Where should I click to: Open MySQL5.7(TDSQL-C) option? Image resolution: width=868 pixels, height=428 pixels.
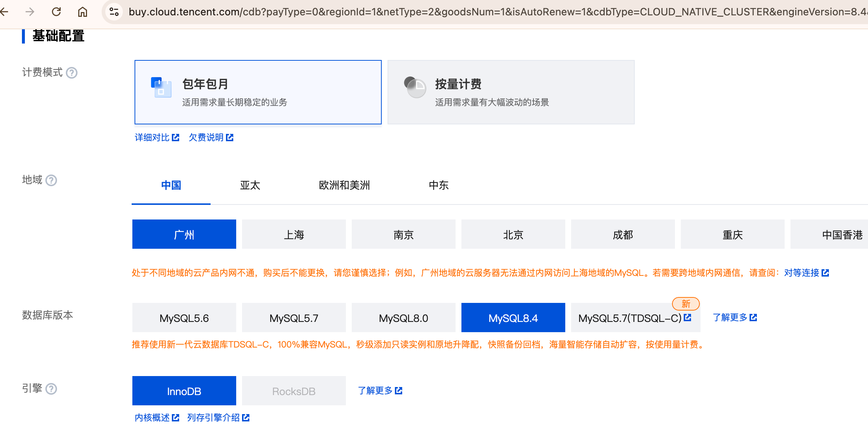(636, 318)
